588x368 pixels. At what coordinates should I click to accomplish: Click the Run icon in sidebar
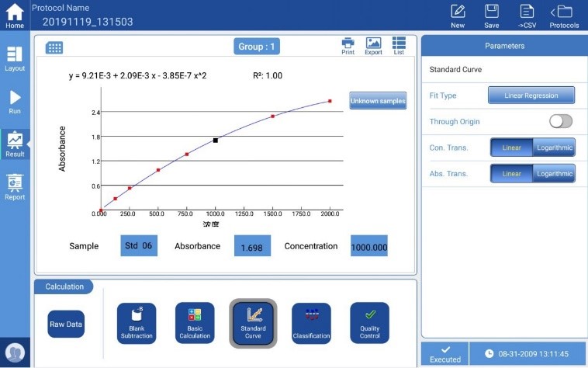(15, 102)
